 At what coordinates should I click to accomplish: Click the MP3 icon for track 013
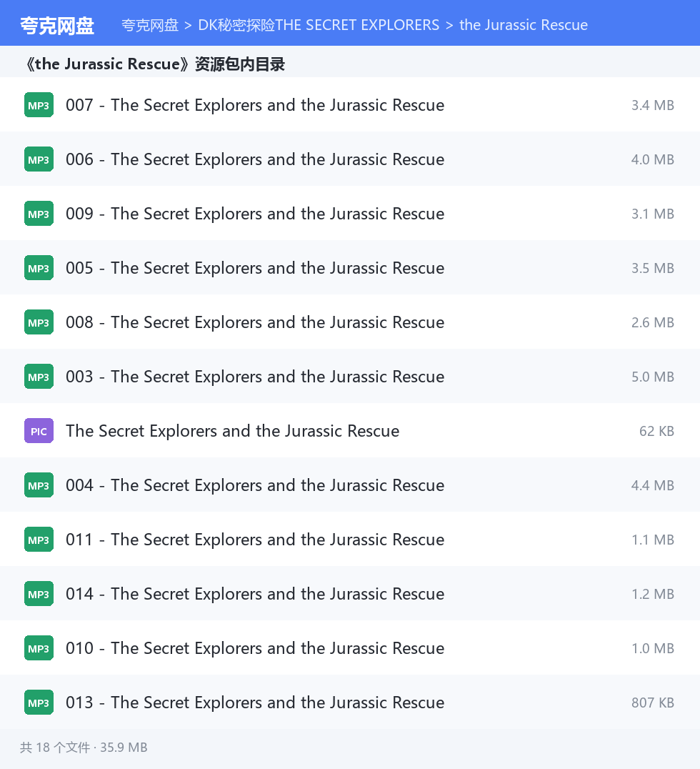pyautogui.click(x=39, y=703)
